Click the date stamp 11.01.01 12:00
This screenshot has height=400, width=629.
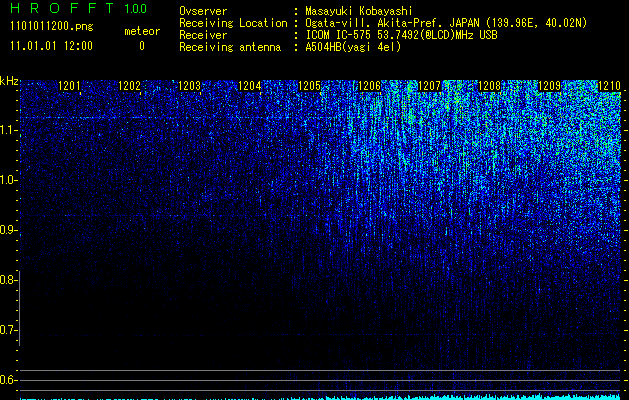tap(51, 46)
